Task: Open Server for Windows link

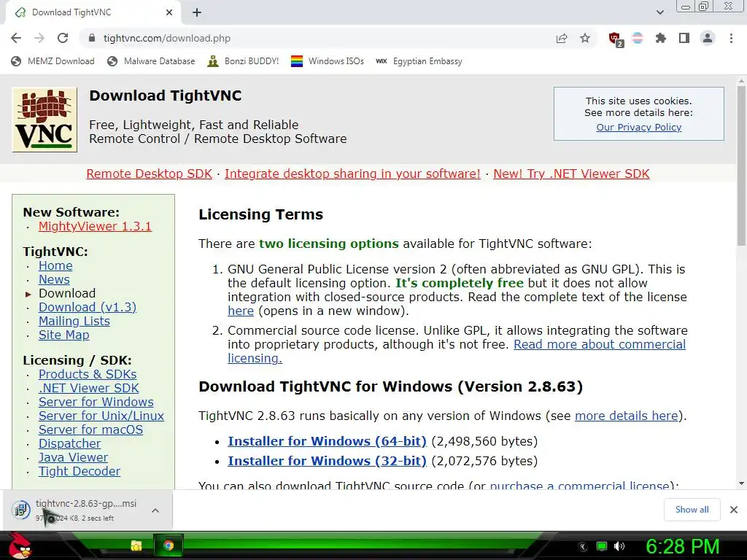Action: [96, 402]
